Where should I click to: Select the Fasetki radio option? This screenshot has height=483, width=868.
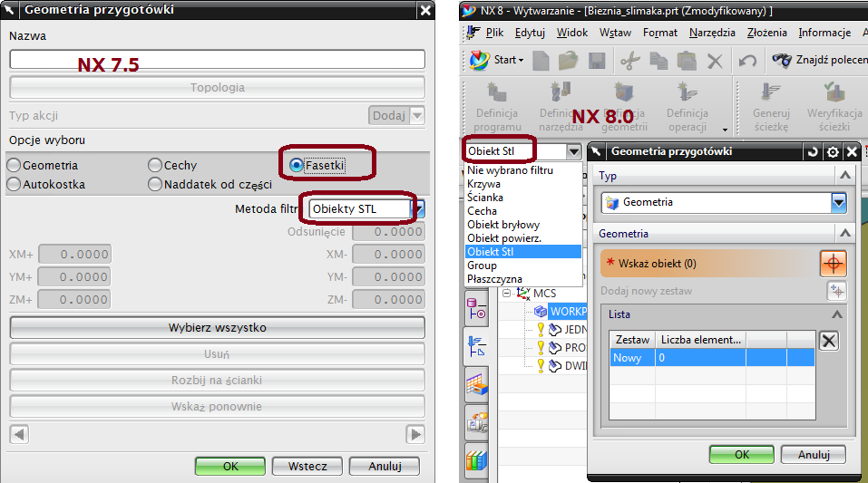click(x=297, y=165)
